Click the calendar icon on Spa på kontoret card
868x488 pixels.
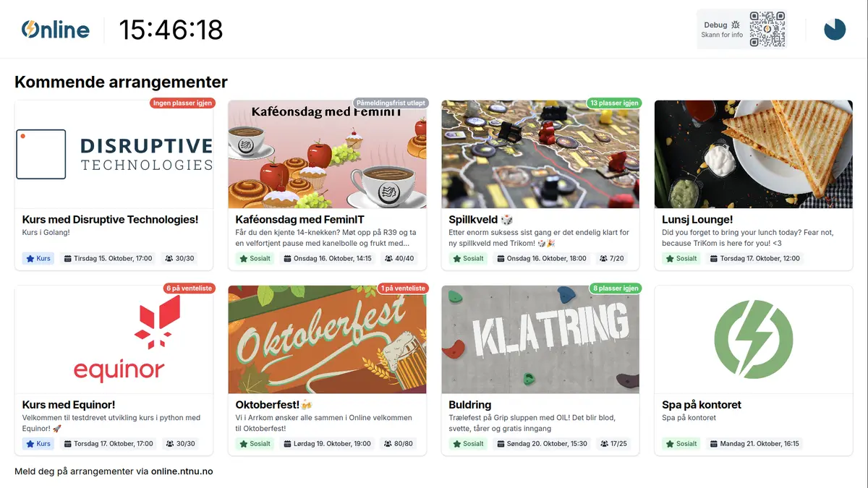[715, 443]
